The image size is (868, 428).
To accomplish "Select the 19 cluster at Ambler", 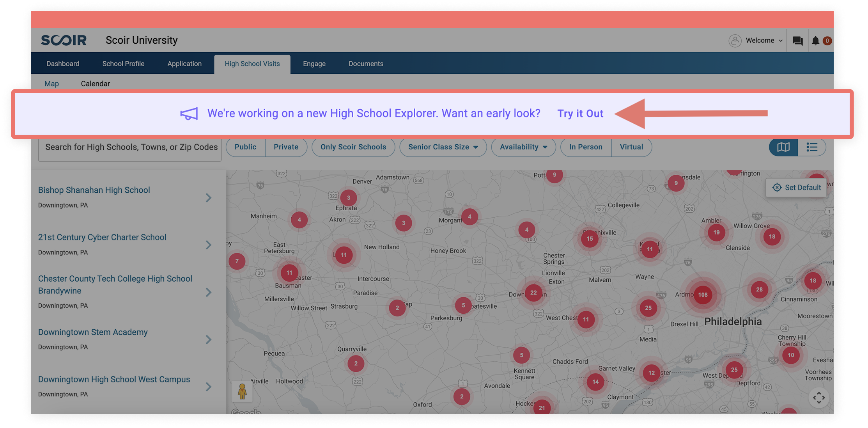I will 716,233.
